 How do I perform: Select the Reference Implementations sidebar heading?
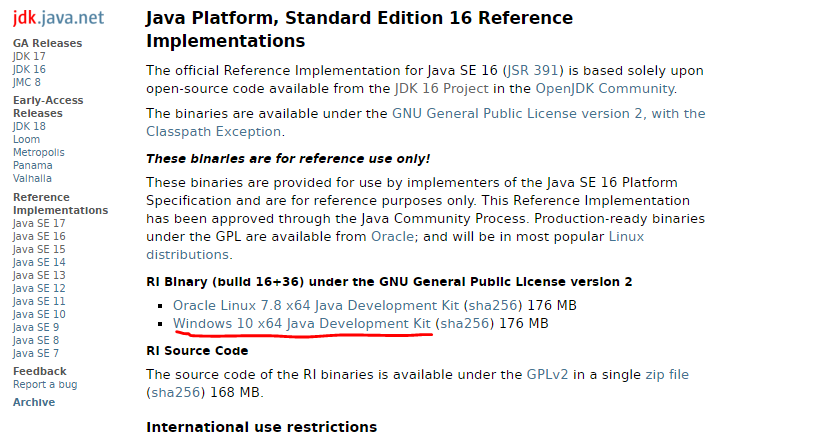point(60,203)
